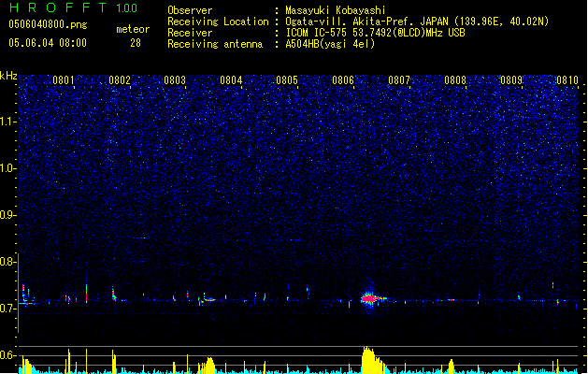Click the 0805 time marker
Viewport: 588px width, 374px height.
pos(287,80)
